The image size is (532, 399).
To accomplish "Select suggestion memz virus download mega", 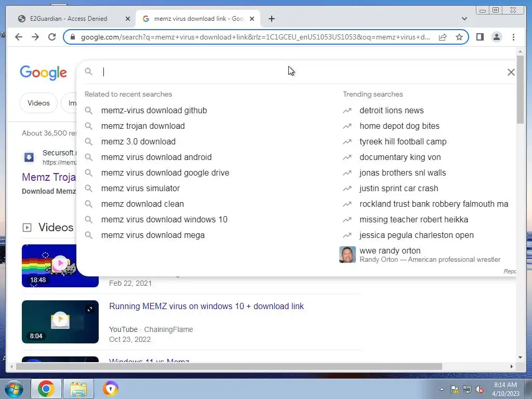I will (153, 235).
